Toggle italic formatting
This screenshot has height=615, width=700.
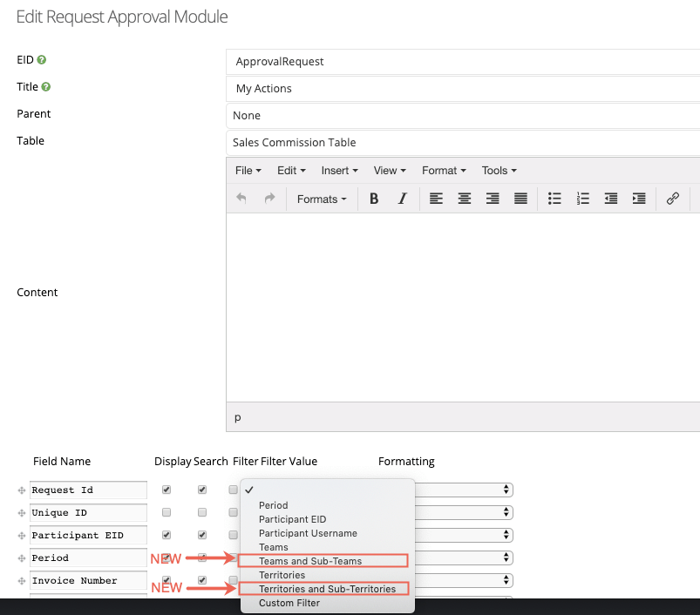point(403,199)
